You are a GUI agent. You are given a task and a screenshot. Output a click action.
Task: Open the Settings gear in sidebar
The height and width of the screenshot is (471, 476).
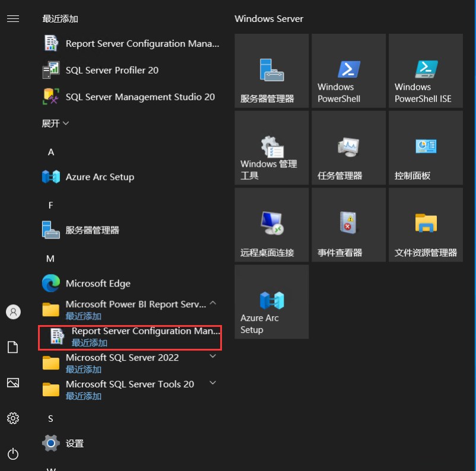pyautogui.click(x=13, y=418)
